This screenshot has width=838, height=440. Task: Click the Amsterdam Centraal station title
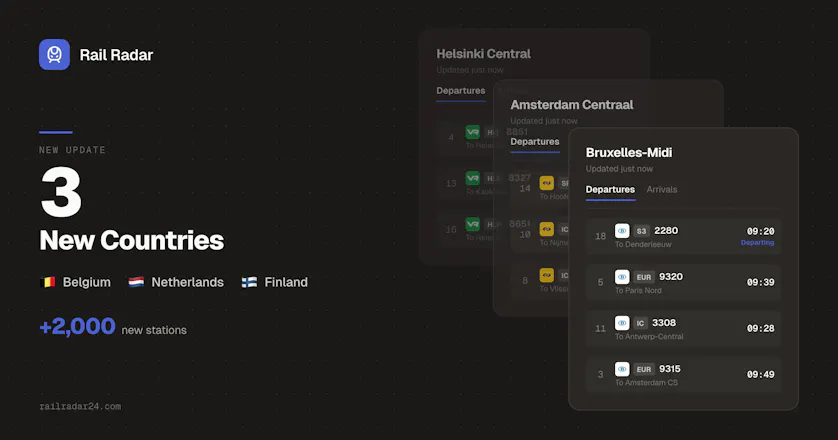click(572, 105)
